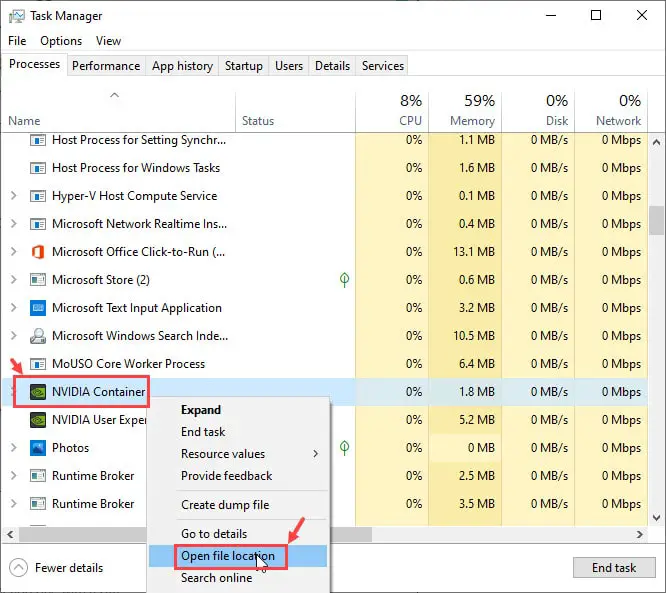Click the Microsoft Network Realtime Ins... icon
Screen dimensions: 666x593
(x=38, y=224)
